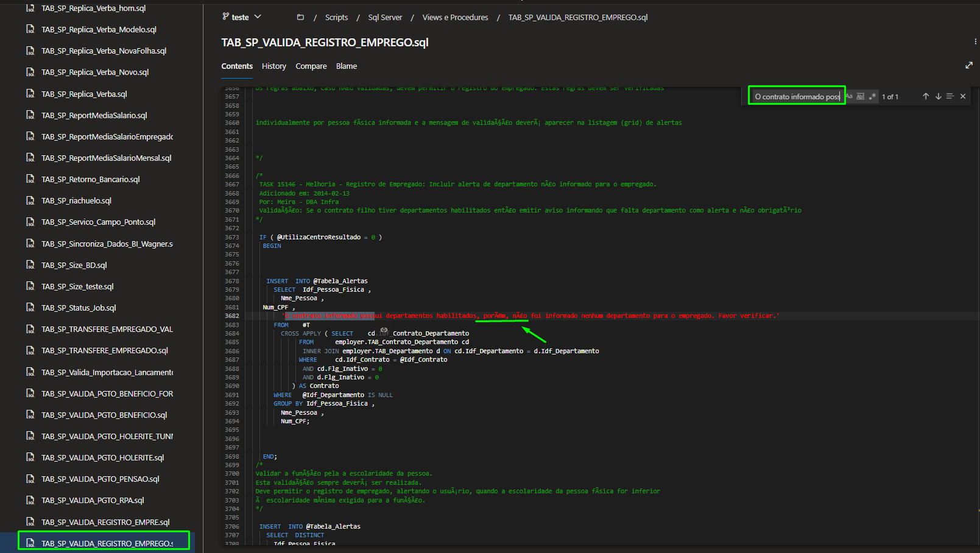Switch to the Contents tab
980x553 pixels.
[x=237, y=66]
